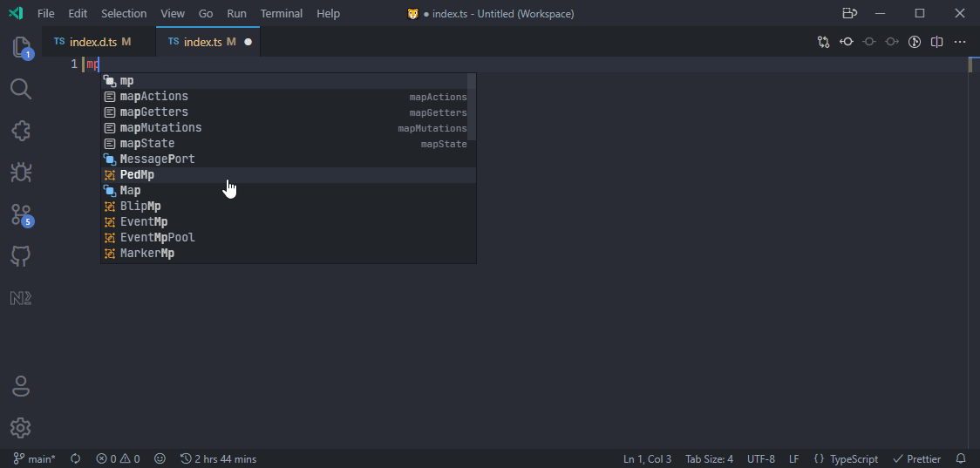
Task: Open the File menu
Action: click(45, 13)
